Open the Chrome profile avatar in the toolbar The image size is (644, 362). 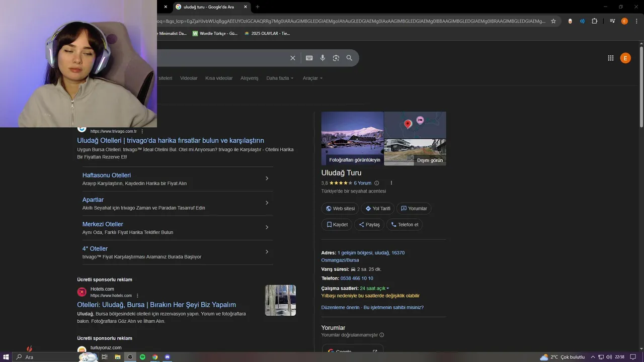pyautogui.click(x=624, y=21)
